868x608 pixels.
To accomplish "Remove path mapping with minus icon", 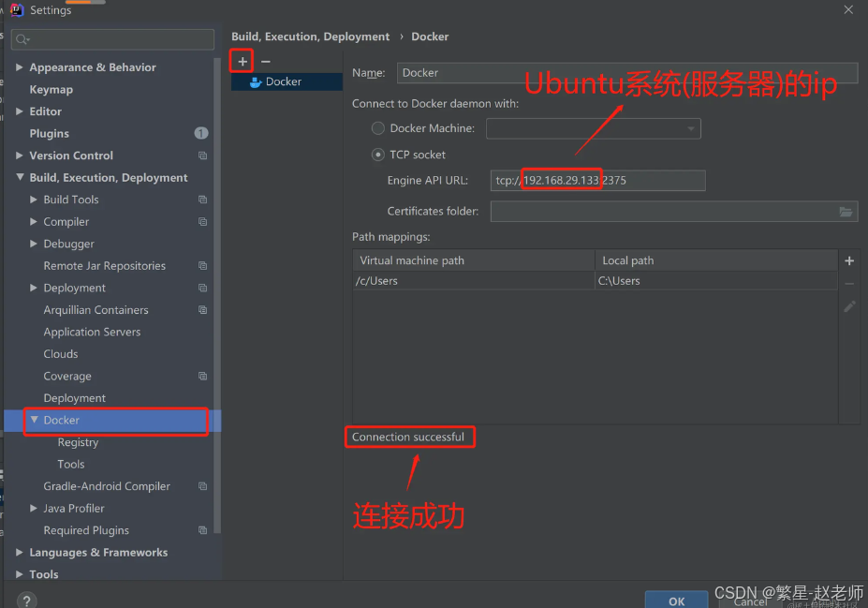I will (849, 284).
